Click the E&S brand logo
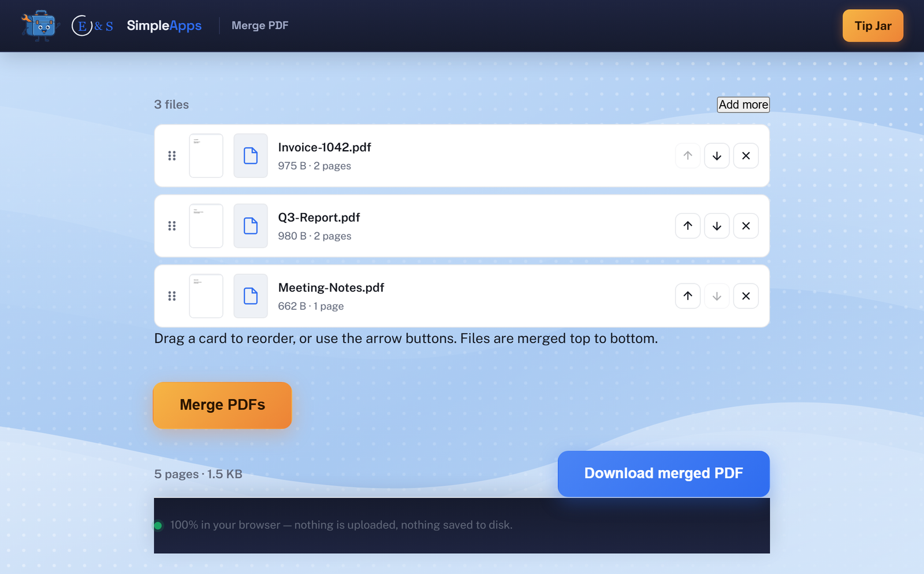The image size is (924, 574). coord(92,25)
